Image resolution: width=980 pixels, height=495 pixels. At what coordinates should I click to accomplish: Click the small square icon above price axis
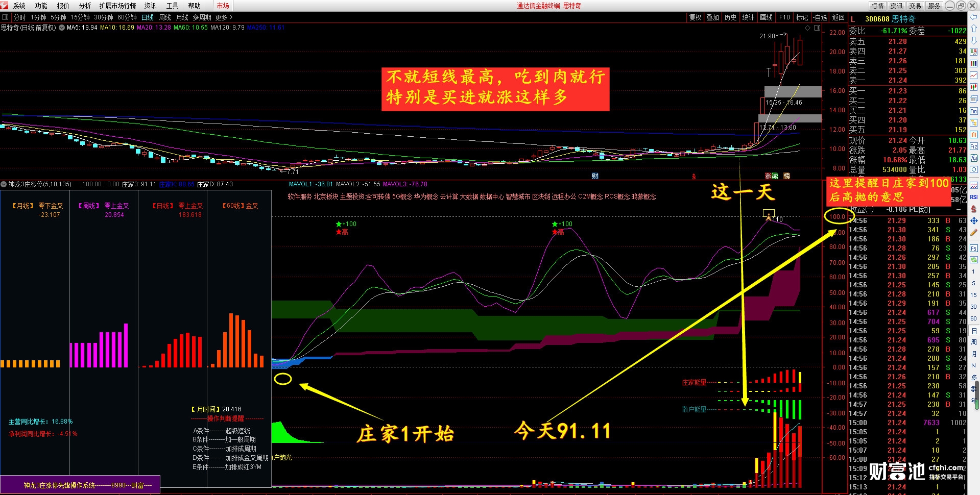(x=817, y=28)
